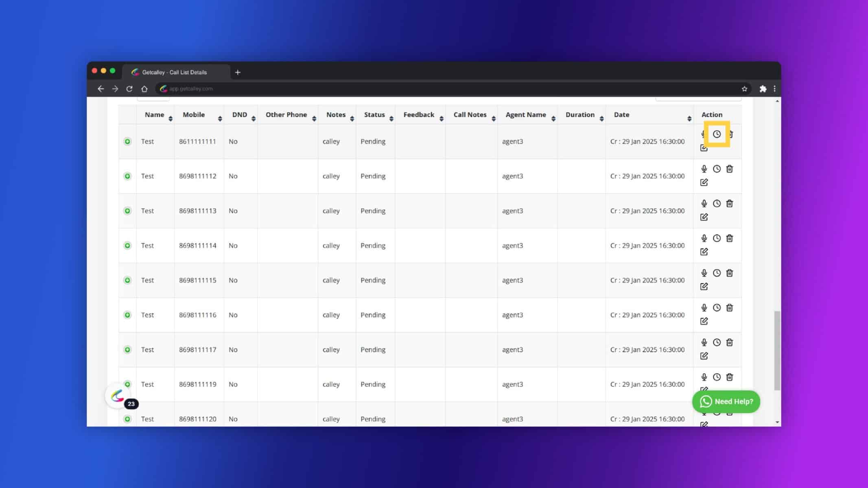Click the Getcalley notification badge showing 23
868x488 pixels.
click(x=131, y=404)
